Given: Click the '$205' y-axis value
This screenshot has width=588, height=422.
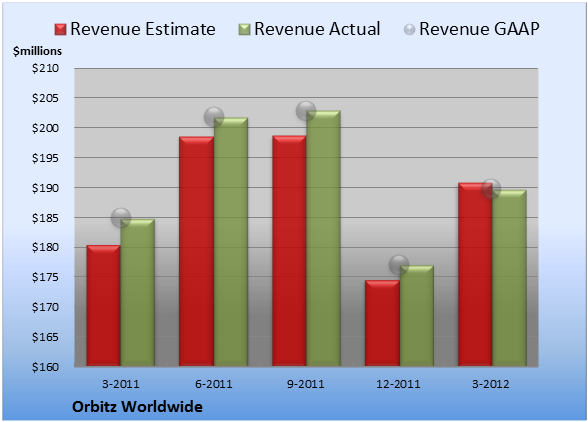Looking at the screenshot, I should tap(45, 98).
